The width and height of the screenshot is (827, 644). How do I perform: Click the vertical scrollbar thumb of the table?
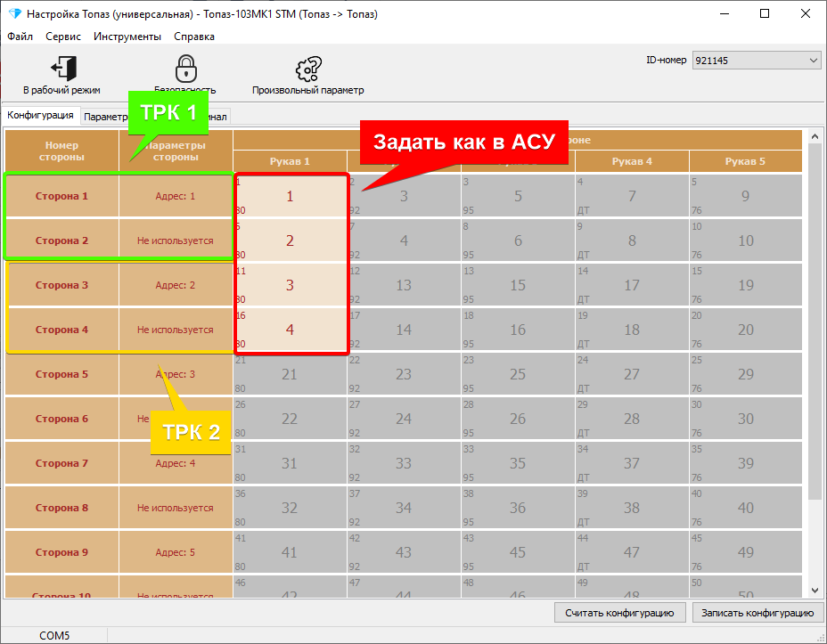(815, 322)
